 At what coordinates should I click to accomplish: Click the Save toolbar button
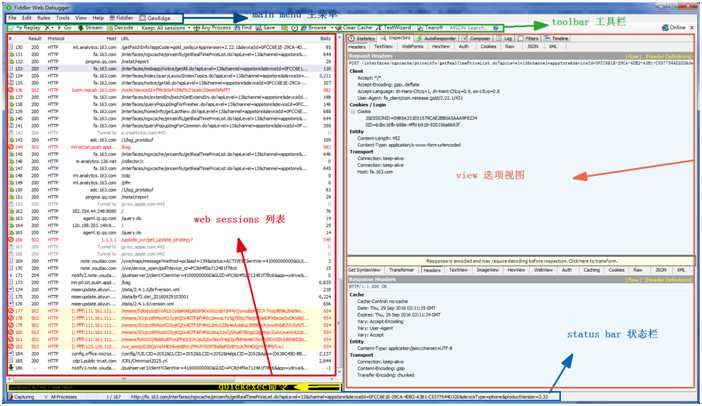[x=265, y=28]
